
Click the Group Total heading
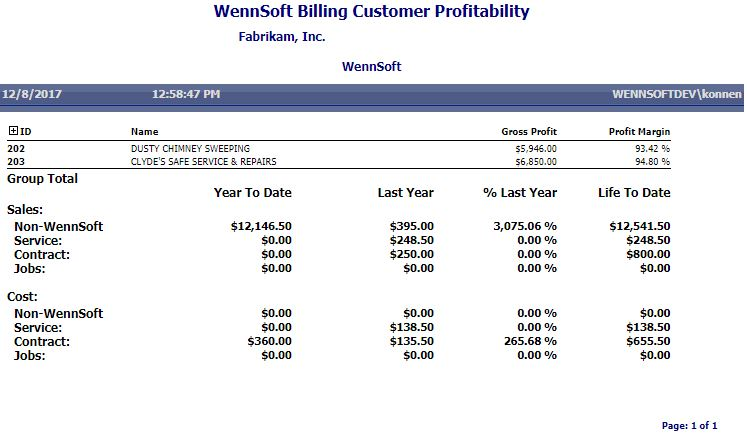(x=42, y=179)
